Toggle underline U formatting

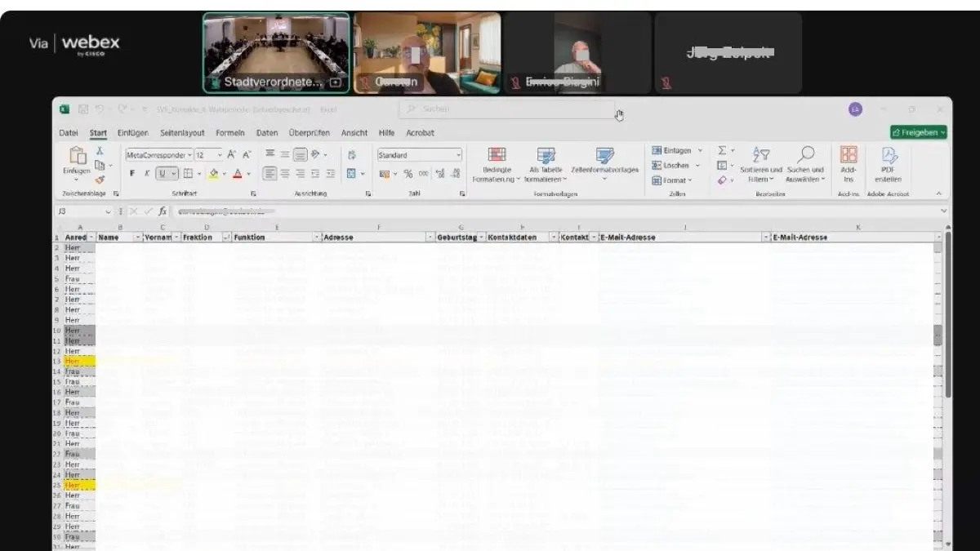pos(163,173)
